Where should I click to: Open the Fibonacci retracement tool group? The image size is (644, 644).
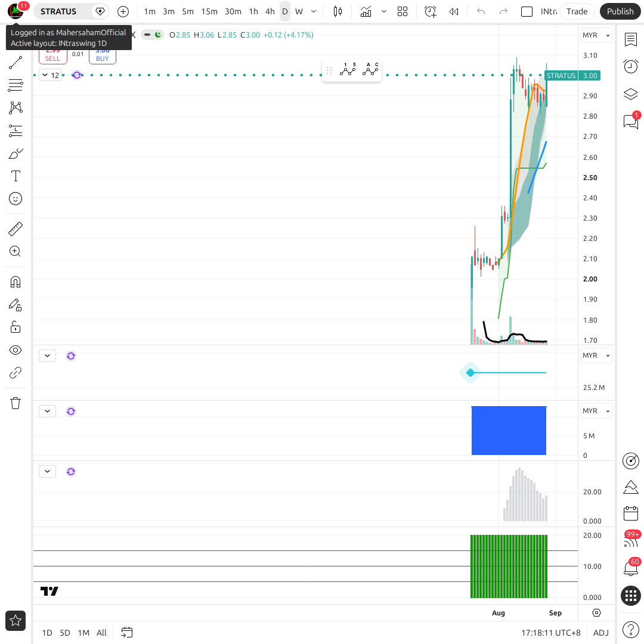coord(16,85)
